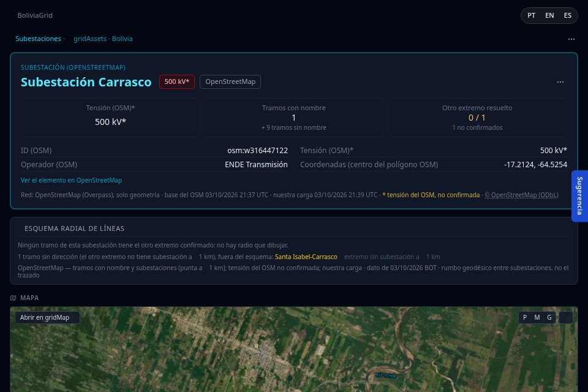Click '+ 9 tramos sin nombre' text
The width and height of the screenshot is (588, 392).
[293, 127]
